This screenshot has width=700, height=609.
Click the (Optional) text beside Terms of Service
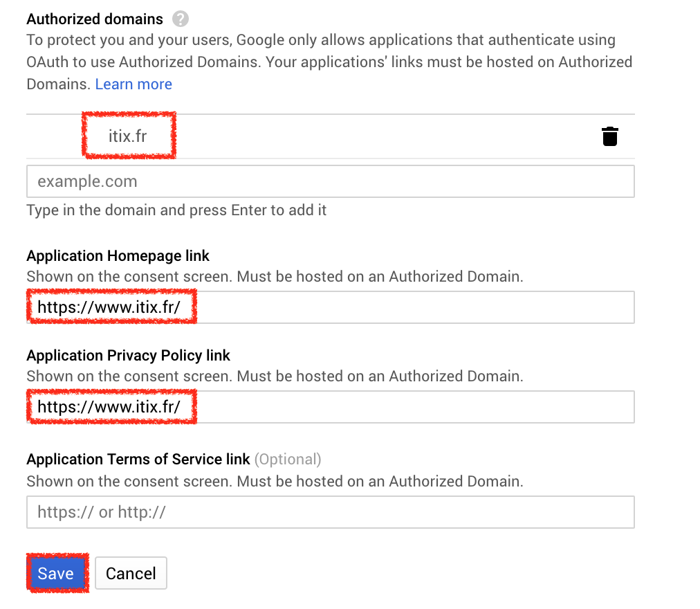click(288, 460)
